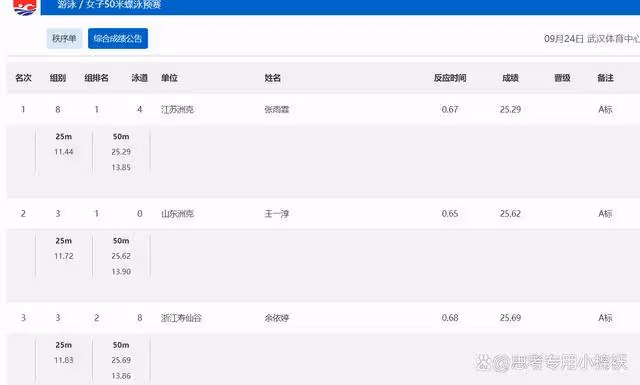The height and width of the screenshot is (385, 640).
Task: Click the lap time 13.85
Action: (121, 167)
